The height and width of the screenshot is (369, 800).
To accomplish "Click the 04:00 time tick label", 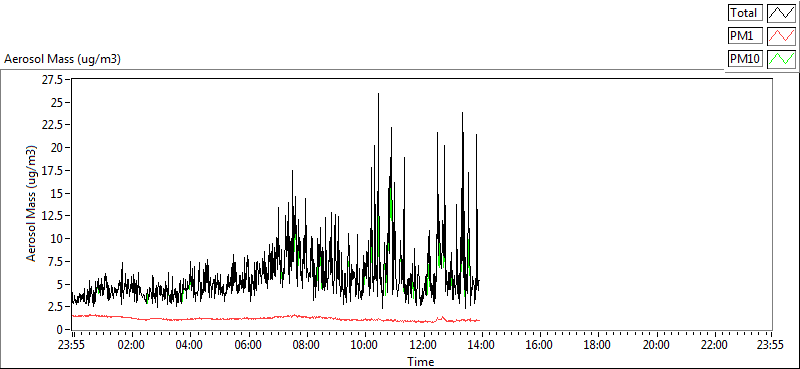I will pyautogui.click(x=190, y=345).
